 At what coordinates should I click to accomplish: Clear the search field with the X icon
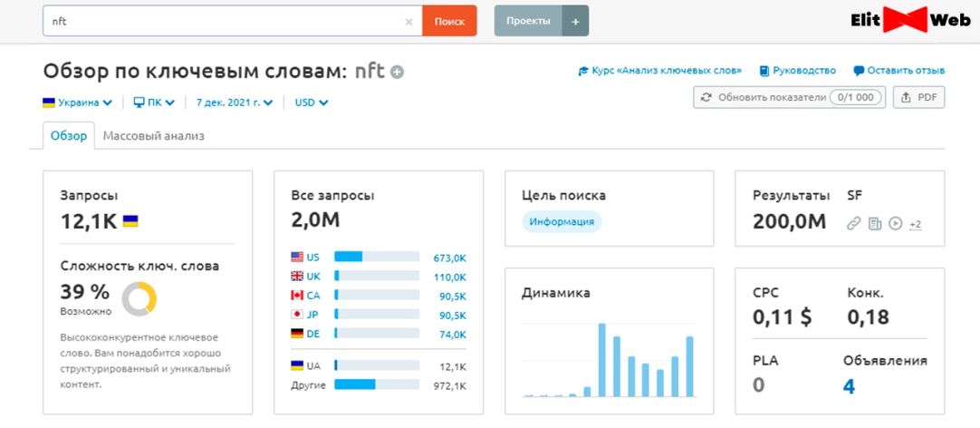tap(408, 21)
